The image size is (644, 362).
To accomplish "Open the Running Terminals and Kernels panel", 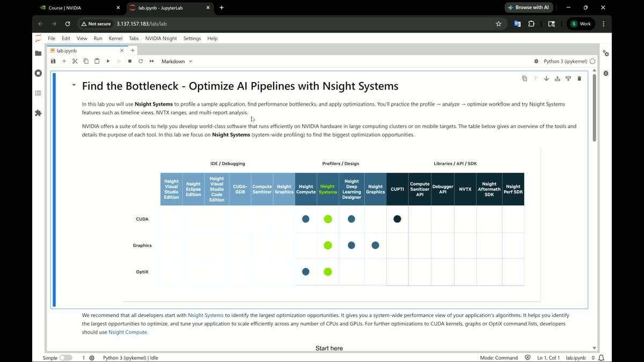I will (38, 73).
